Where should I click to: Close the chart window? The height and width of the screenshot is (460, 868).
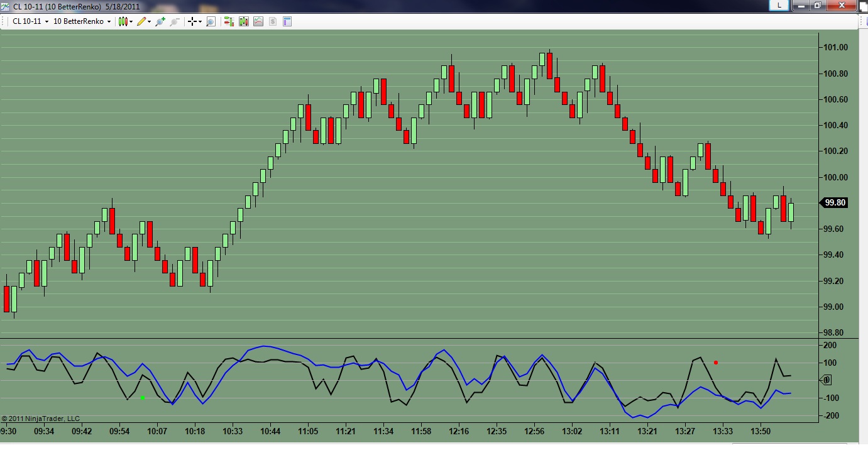pyautogui.click(x=840, y=5)
